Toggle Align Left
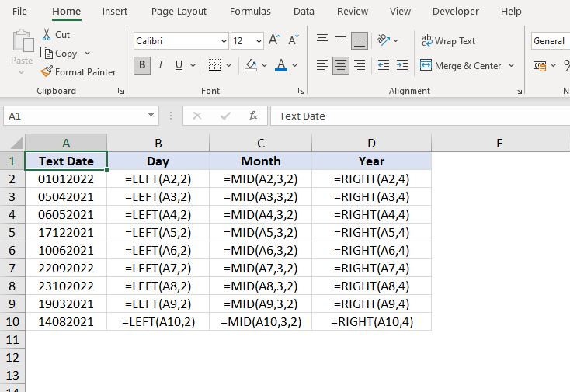 click(x=322, y=65)
